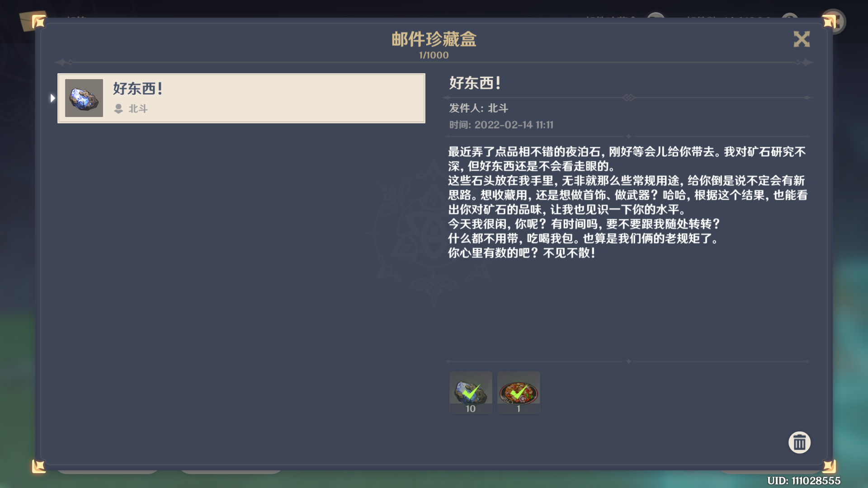Click the quantity 1 under dish attachment
The width and height of the screenshot is (868, 488).
coord(519,408)
